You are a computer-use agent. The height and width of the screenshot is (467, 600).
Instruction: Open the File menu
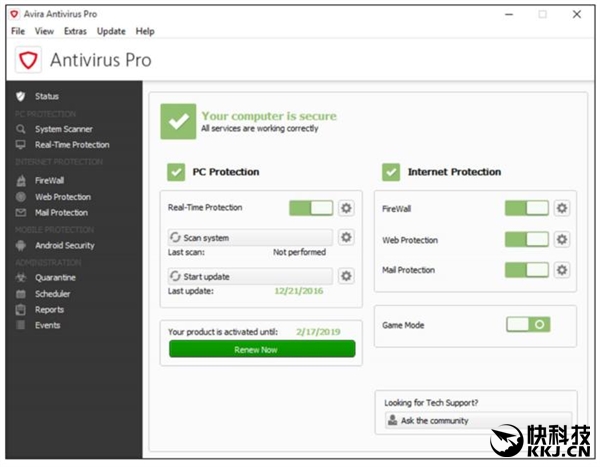pyautogui.click(x=18, y=31)
